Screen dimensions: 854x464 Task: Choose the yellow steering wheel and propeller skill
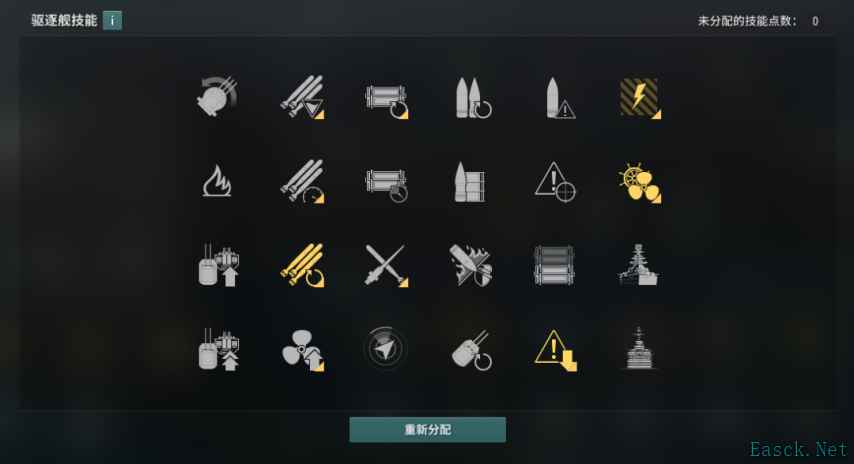click(640, 182)
